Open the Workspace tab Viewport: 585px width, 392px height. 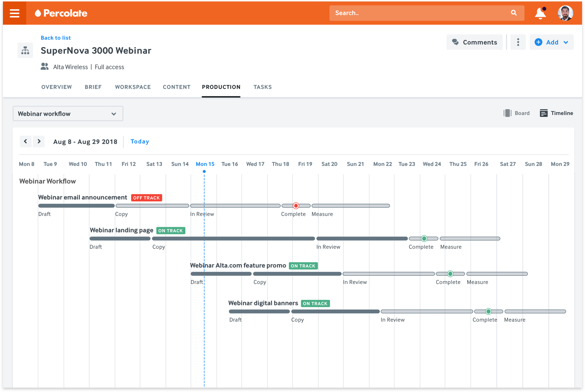point(133,87)
